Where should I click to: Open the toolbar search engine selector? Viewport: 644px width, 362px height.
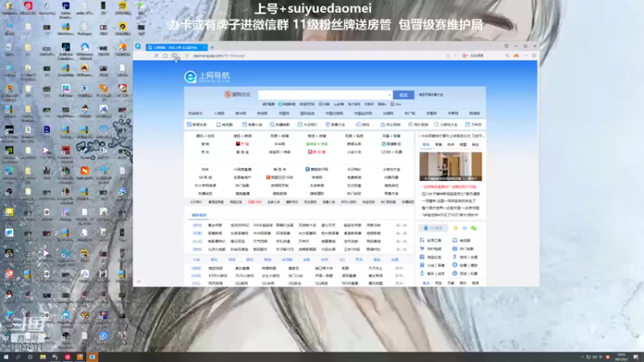tap(465, 56)
